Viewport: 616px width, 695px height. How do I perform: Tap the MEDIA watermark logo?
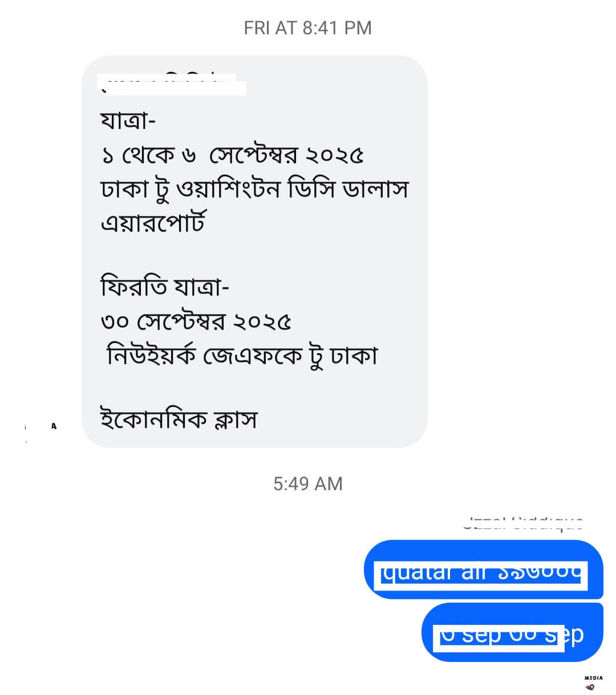593,682
